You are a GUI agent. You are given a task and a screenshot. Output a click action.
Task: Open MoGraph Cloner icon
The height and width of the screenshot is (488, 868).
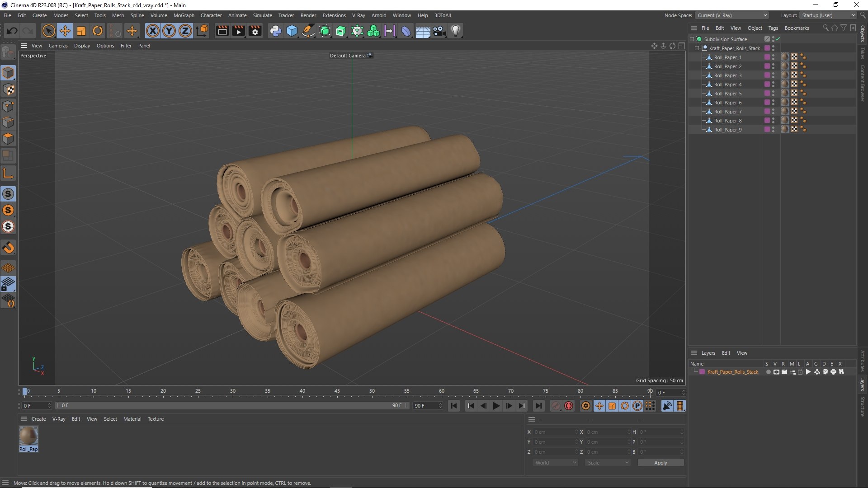tap(373, 31)
